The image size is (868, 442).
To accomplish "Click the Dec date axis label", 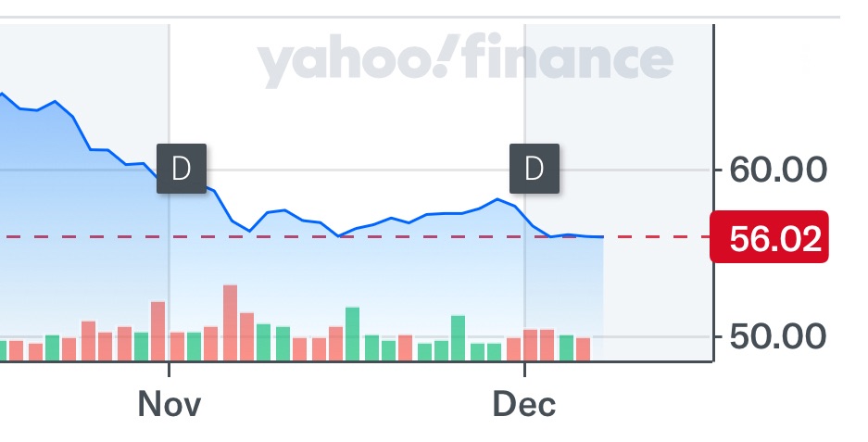I will tap(524, 405).
